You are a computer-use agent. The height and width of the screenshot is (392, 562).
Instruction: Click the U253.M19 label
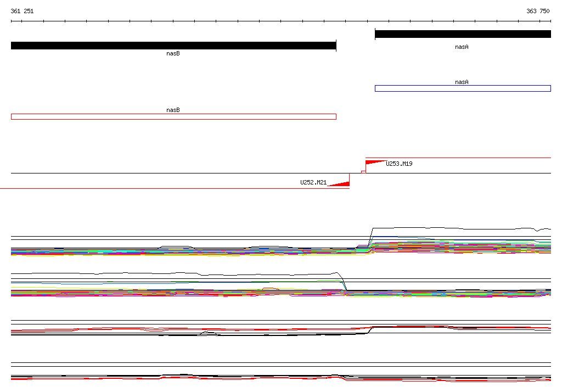pyautogui.click(x=399, y=164)
